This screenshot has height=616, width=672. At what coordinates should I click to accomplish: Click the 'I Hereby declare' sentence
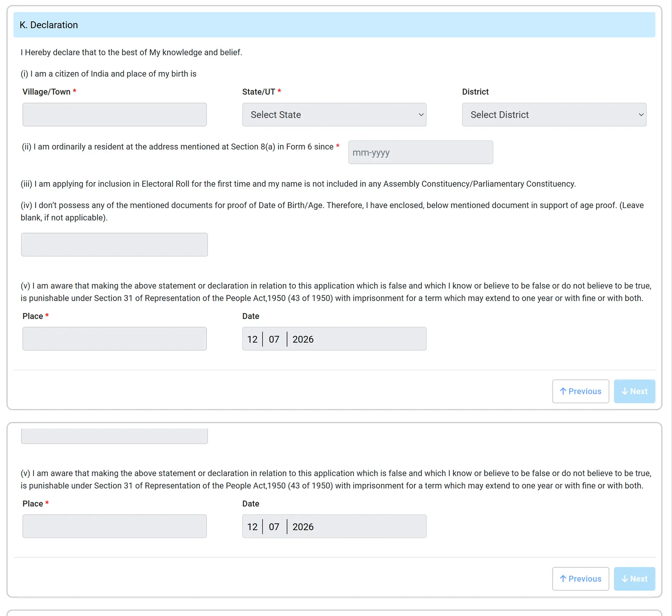[x=131, y=52]
